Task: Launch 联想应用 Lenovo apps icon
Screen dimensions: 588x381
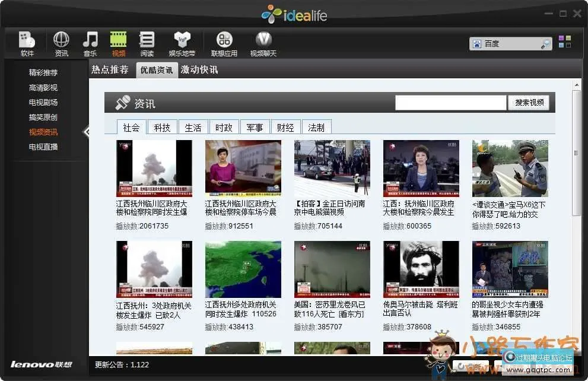Action: 224,40
